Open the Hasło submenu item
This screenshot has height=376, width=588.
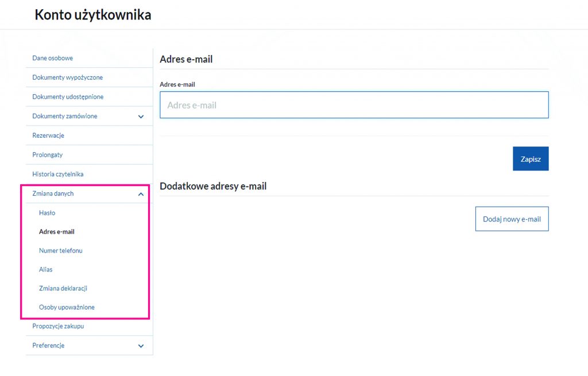point(47,213)
